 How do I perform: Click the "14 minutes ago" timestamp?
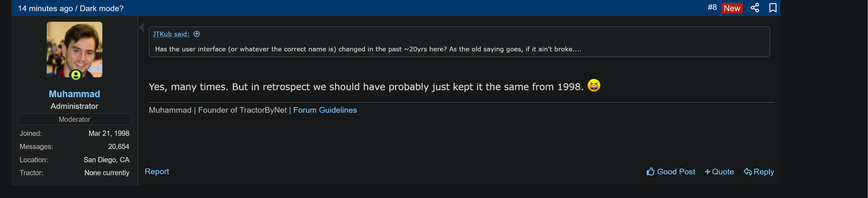click(x=45, y=8)
